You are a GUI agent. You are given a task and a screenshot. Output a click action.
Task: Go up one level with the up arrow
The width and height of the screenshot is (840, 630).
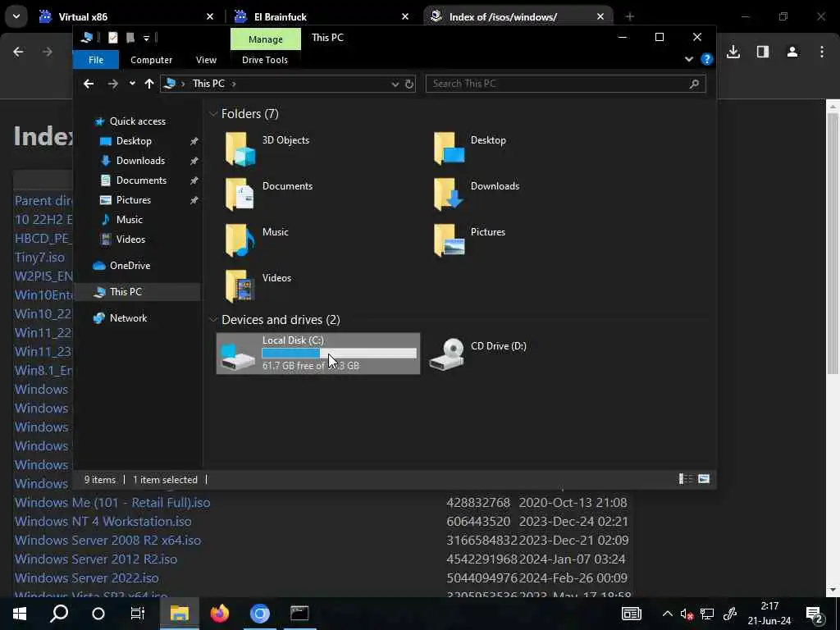coord(149,84)
